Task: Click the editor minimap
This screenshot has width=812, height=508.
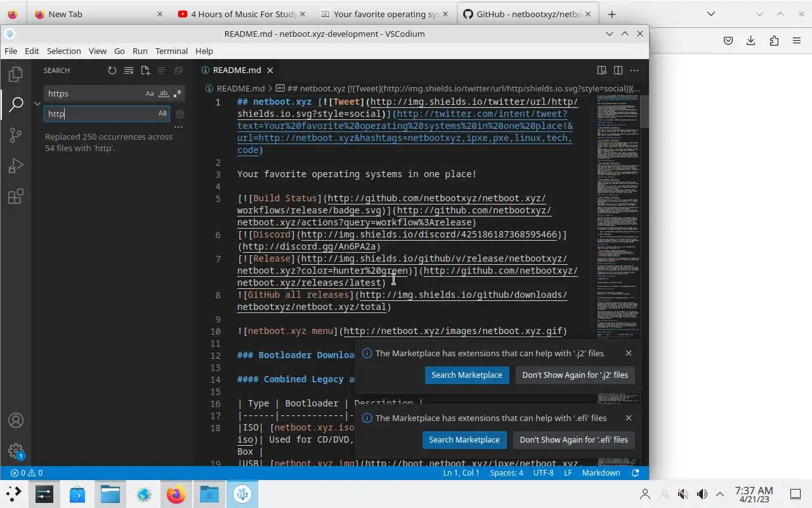Action: (x=618, y=279)
